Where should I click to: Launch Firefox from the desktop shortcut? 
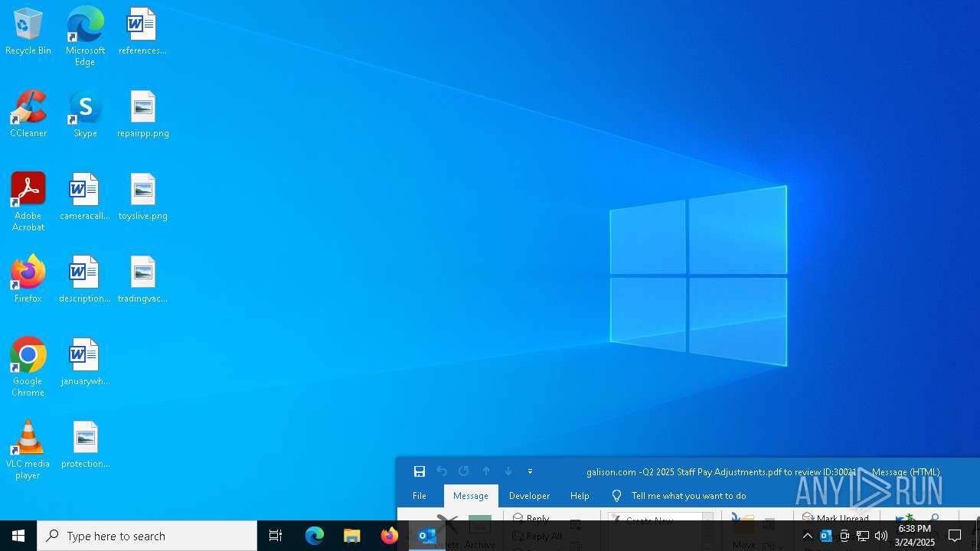click(x=28, y=279)
